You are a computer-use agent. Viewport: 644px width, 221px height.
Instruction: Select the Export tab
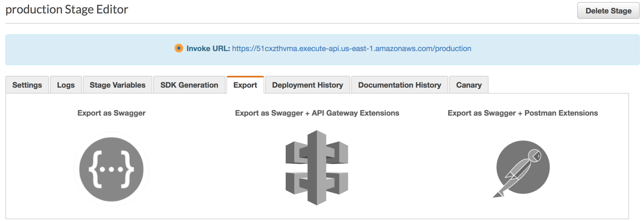[245, 85]
